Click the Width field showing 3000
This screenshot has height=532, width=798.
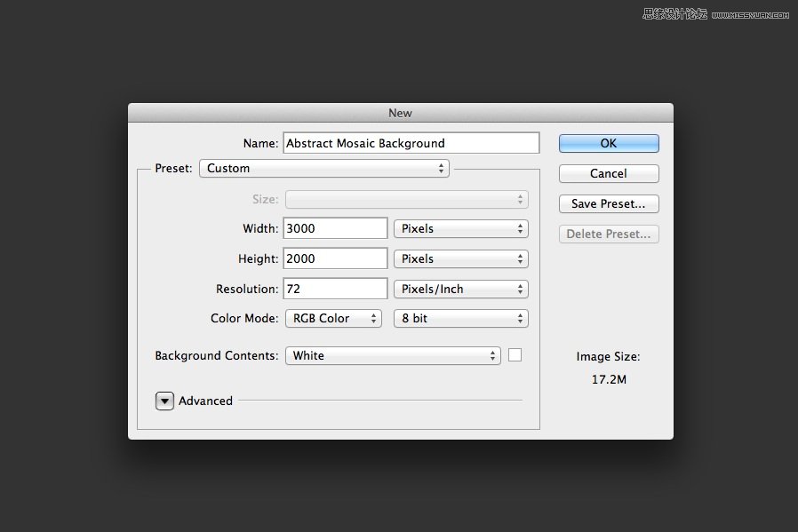[x=335, y=228]
